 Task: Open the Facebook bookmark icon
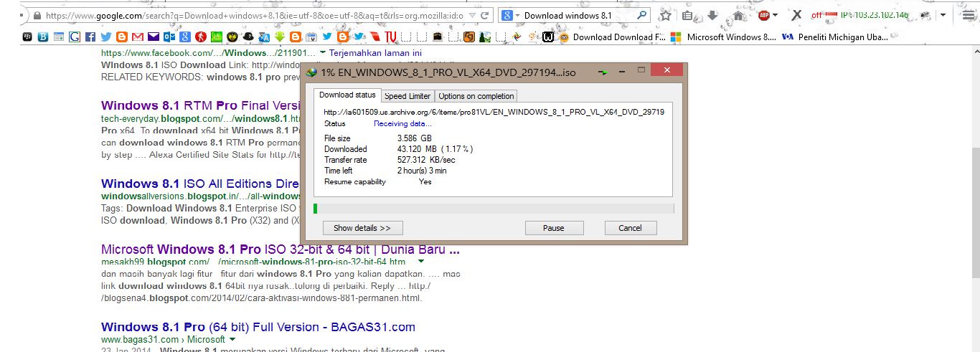click(90, 37)
